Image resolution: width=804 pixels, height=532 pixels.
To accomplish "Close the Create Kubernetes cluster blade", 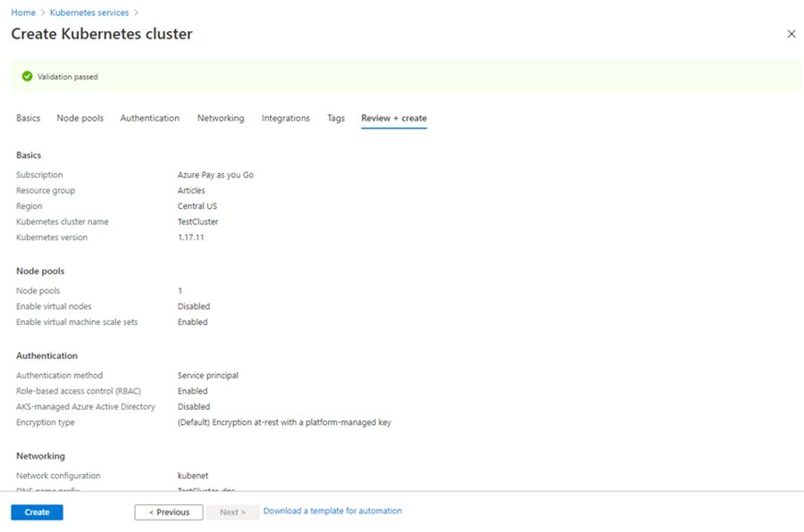I will [791, 33].
